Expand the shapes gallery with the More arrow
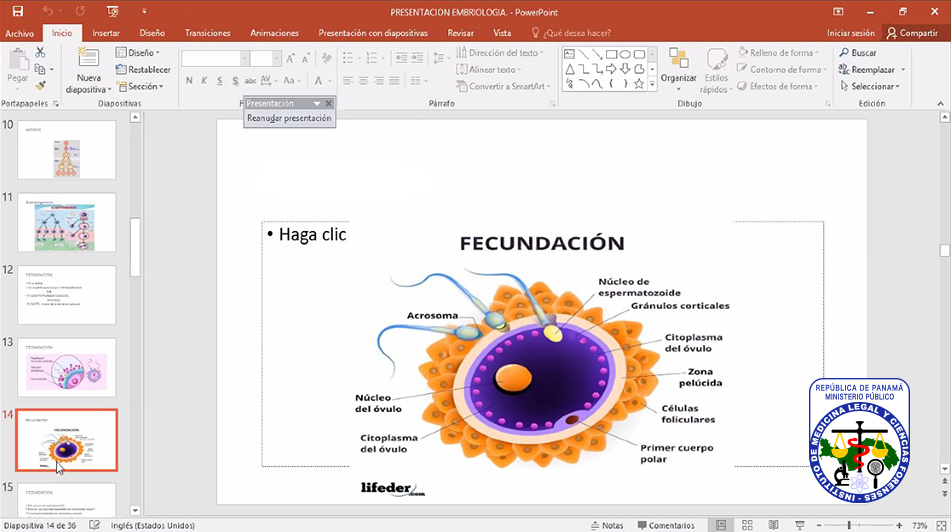The width and height of the screenshot is (951, 532). pos(653,85)
